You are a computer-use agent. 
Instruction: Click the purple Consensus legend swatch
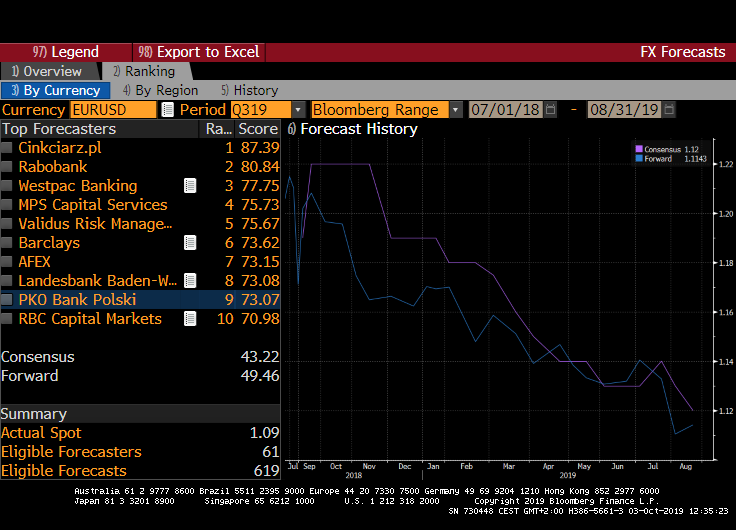[x=639, y=150]
